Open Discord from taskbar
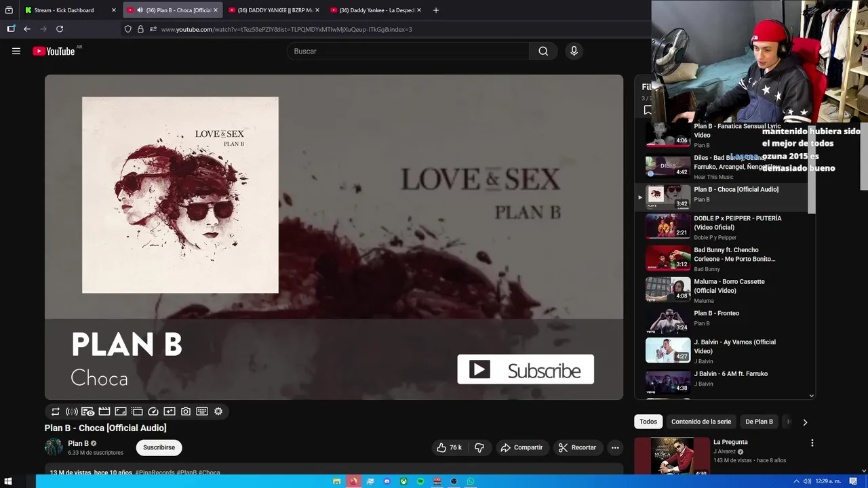This screenshot has height=488, width=868. pos(387,481)
